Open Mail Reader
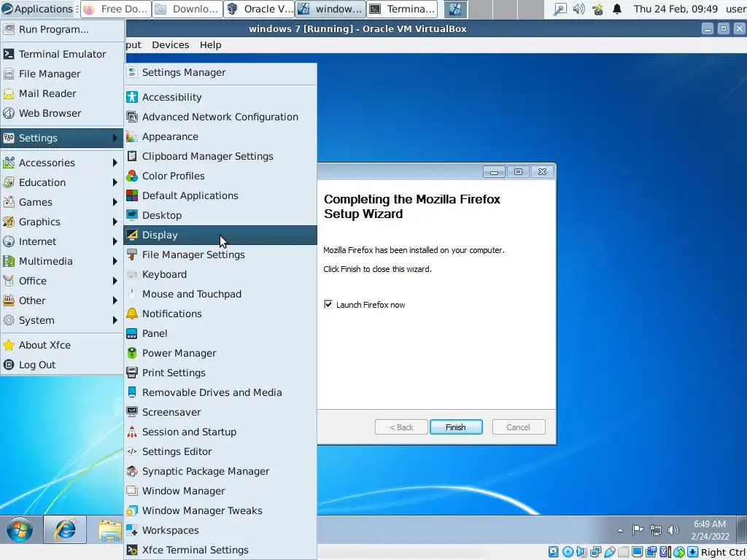Image resolution: width=747 pixels, height=560 pixels. click(x=62, y=93)
